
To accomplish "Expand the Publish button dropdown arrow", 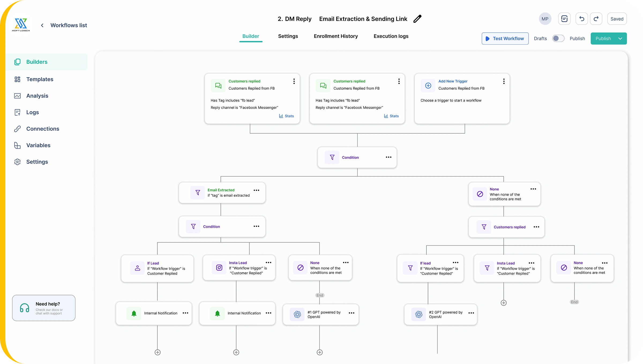I will pyautogui.click(x=620, y=39).
